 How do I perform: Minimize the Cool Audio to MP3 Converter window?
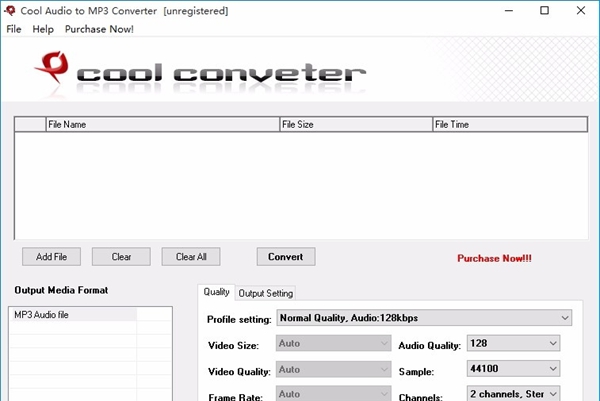pos(509,11)
